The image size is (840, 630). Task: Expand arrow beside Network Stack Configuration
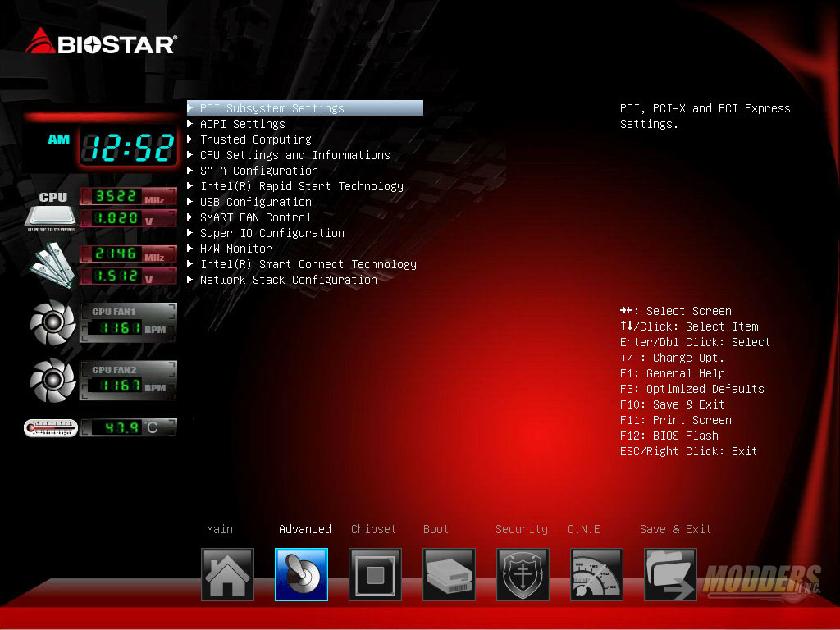(x=189, y=279)
